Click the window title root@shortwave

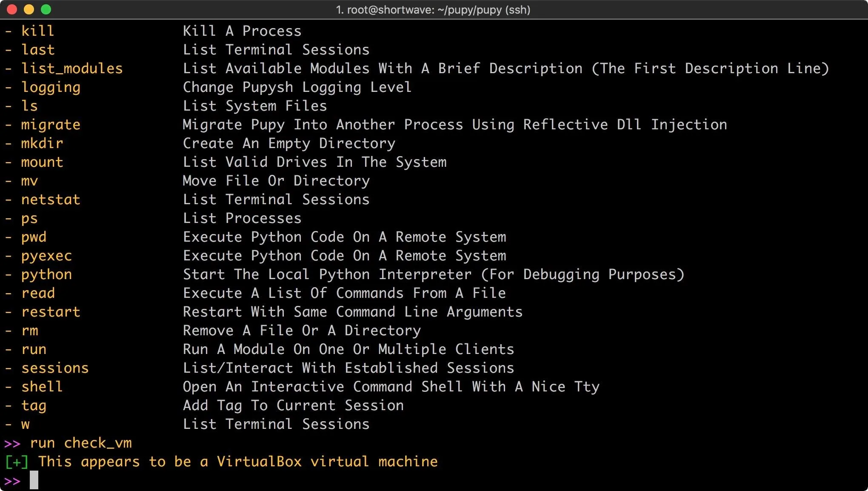433,10
